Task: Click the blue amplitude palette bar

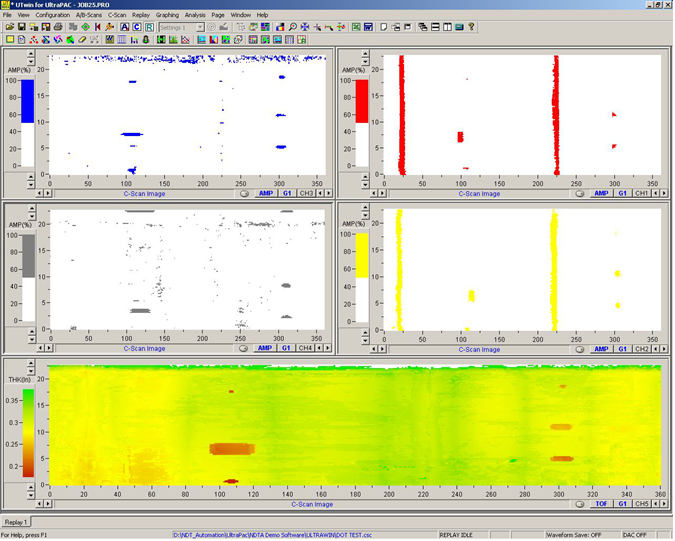Action: click(x=28, y=123)
